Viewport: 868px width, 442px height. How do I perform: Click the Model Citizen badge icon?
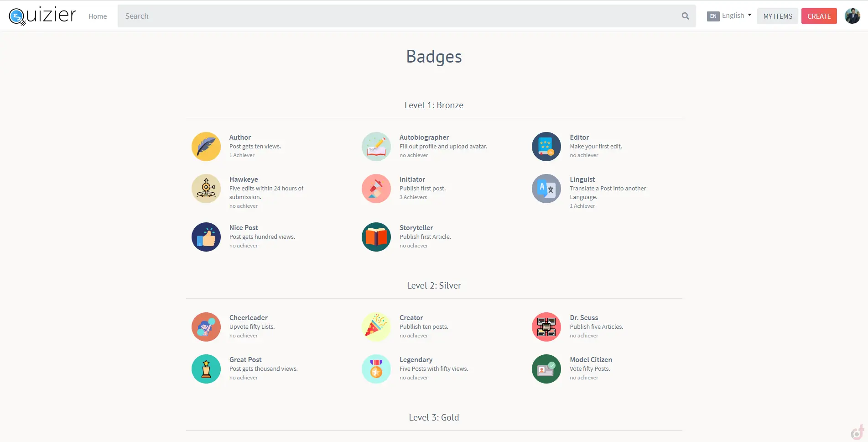point(546,369)
